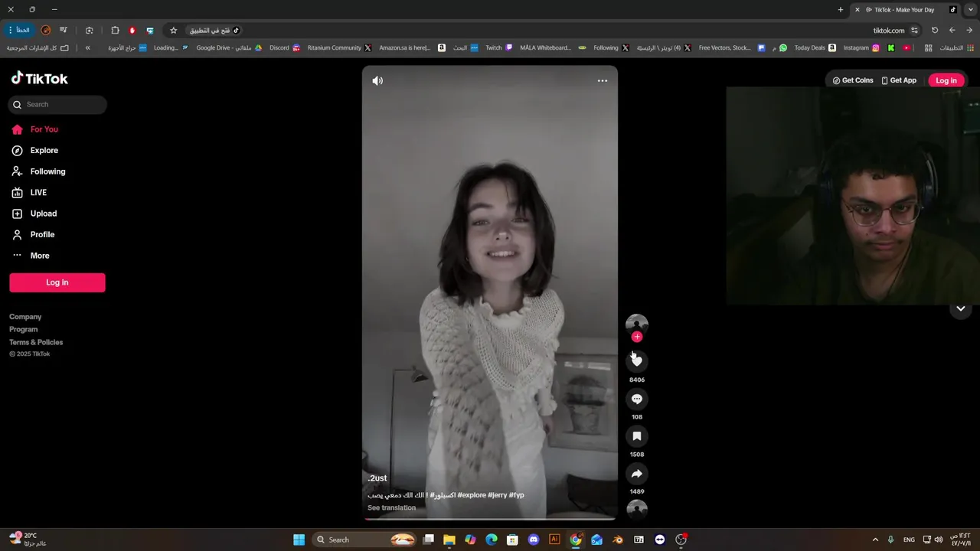This screenshot has width=980, height=551.
Task: Click the Get Coins button
Action: pyautogui.click(x=853, y=80)
